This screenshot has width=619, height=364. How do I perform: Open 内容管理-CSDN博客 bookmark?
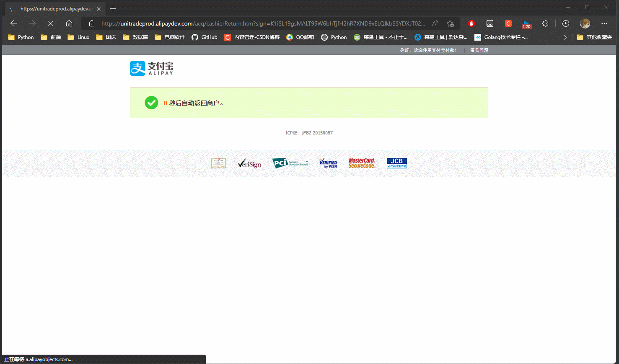(252, 37)
